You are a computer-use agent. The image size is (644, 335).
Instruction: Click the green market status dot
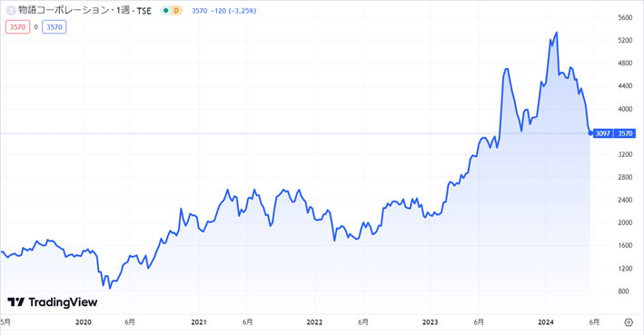166,11
